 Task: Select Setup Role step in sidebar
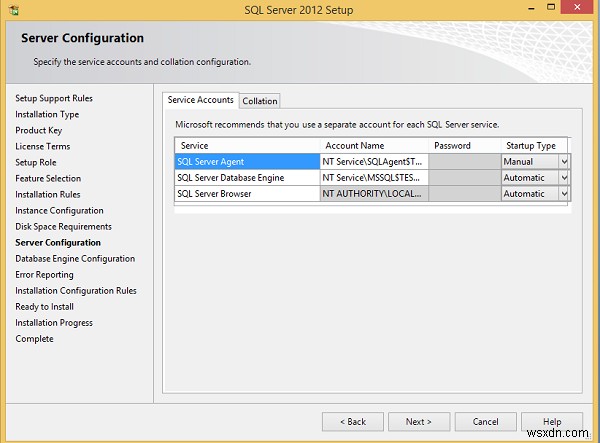(36, 163)
